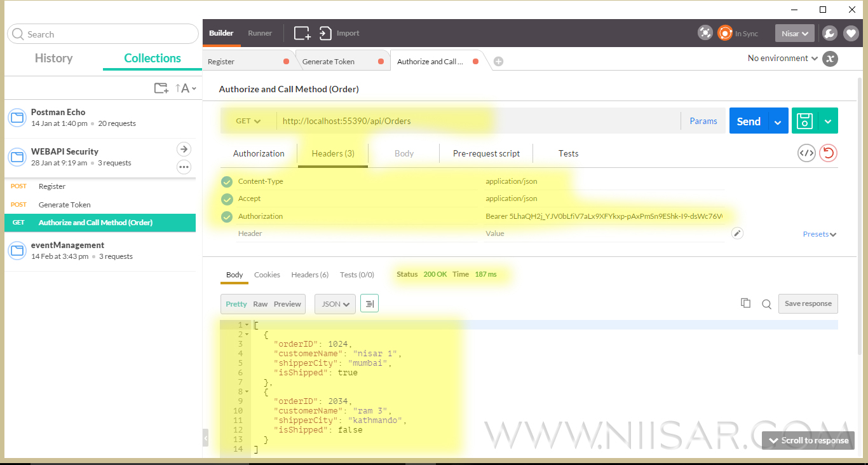Click the In Sync status icon
The image size is (868, 465).
click(725, 33)
